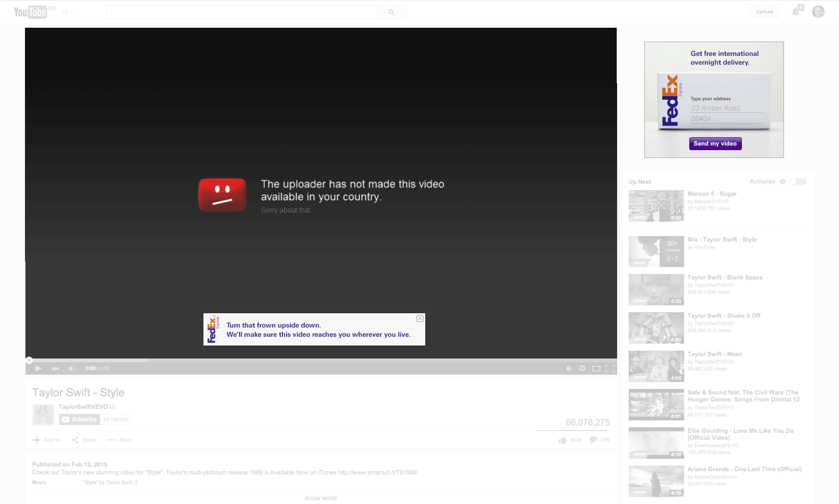Mute the player volume
The height and width of the screenshot is (504, 839).
(x=72, y=368)
